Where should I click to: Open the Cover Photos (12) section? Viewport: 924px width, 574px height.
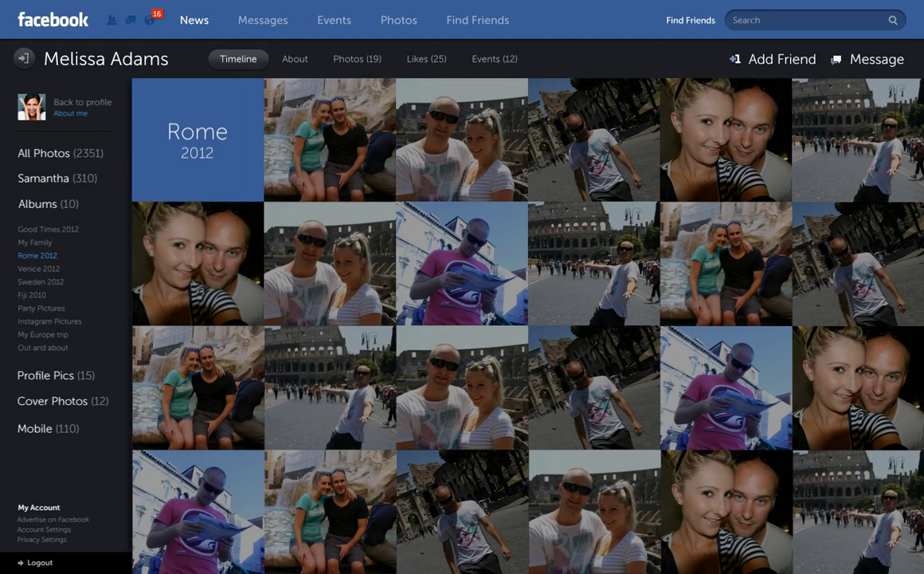pos(62,401)
